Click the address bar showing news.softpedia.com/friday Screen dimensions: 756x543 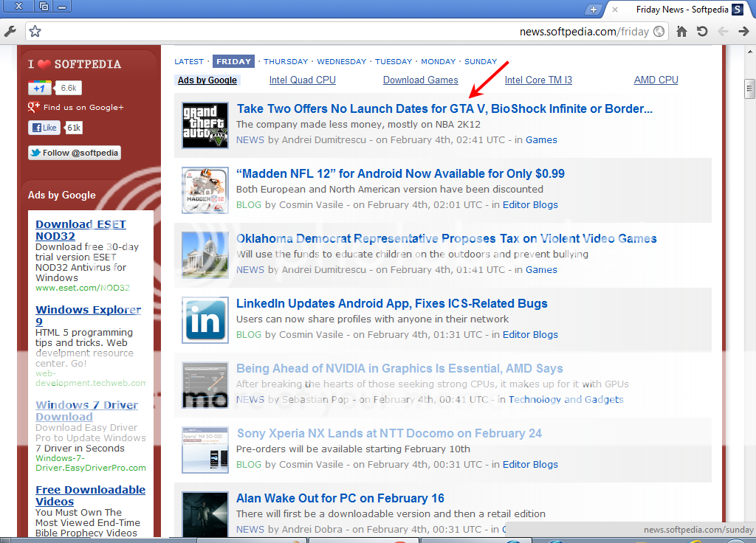pyautogui.click(x=346, y=32)
